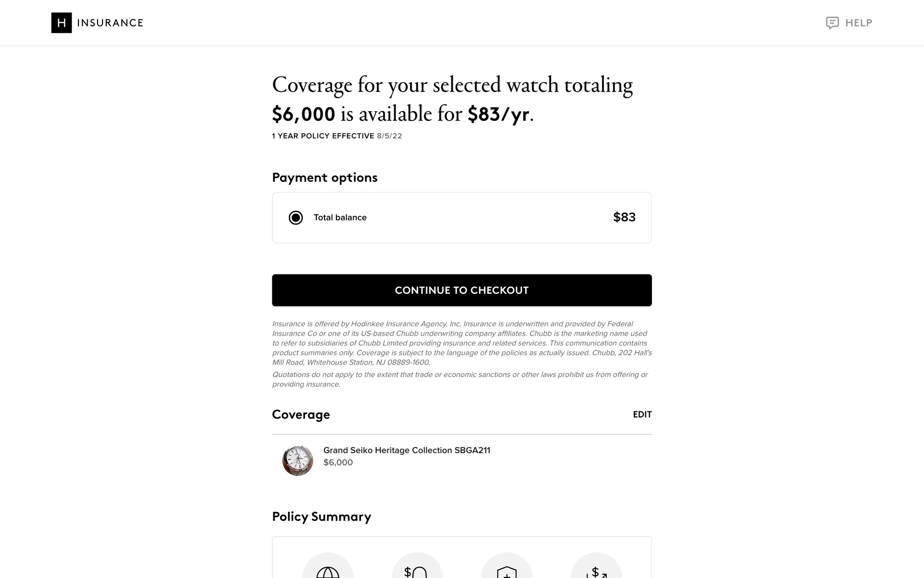
Task: Click the Total balance label
Action: [340, 218]
